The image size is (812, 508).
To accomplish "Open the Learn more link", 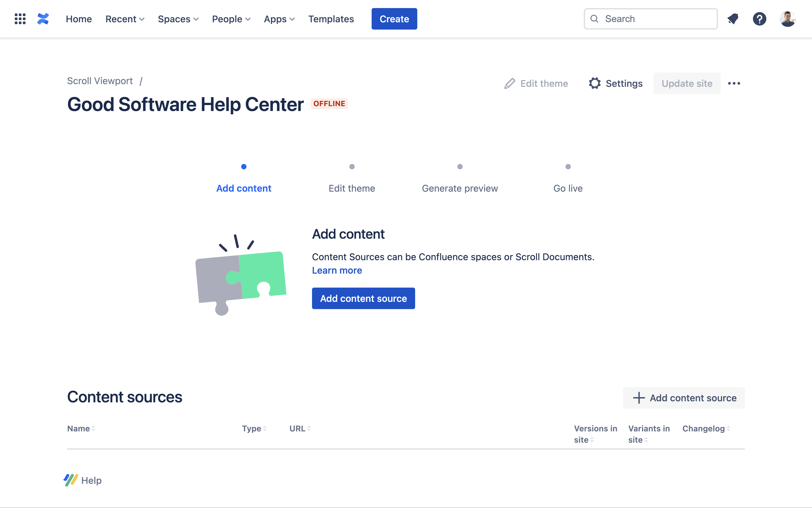I will 337,270.
